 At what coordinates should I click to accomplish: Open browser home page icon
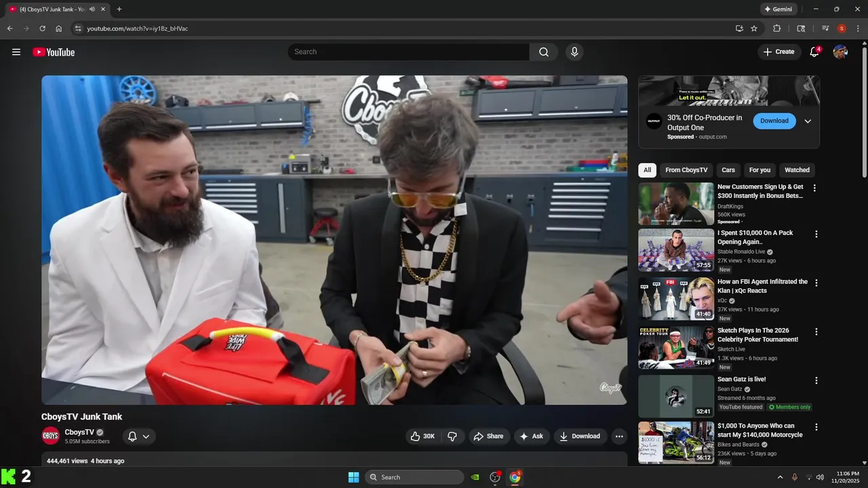coord(59,28)
